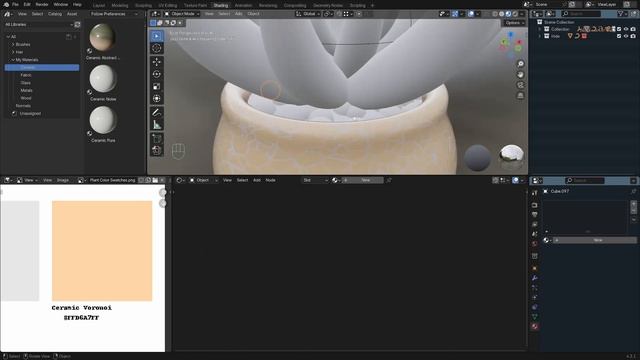Open the World properties tab icon

pos(535,244)
